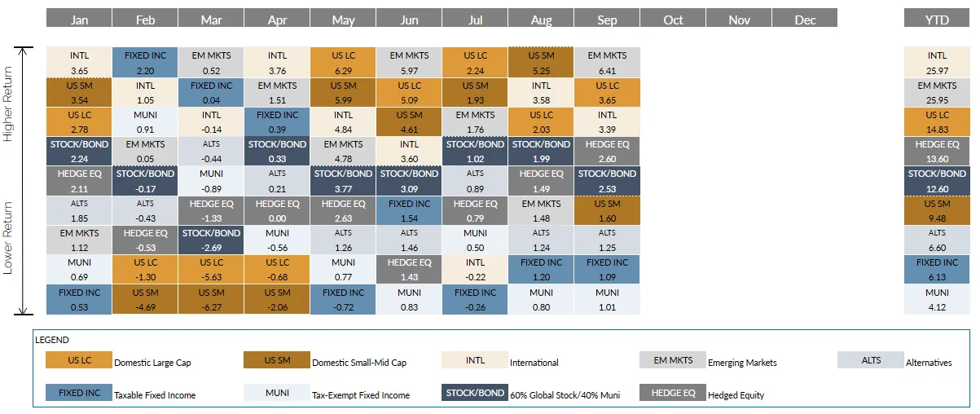Open the Sep month column header
Viewport: 980px width, 414px height.
(x=607, y=20)
